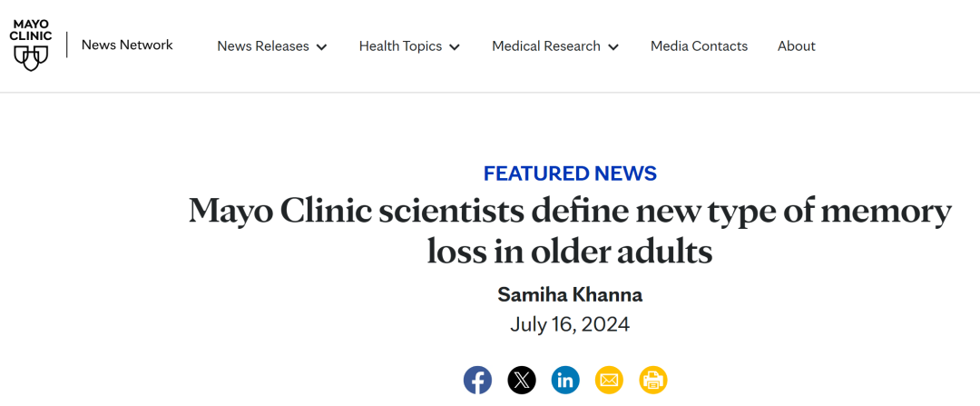This screenshot has height=406, width=980.
Task: Open the News Releases menu
Action: (263, 46)
